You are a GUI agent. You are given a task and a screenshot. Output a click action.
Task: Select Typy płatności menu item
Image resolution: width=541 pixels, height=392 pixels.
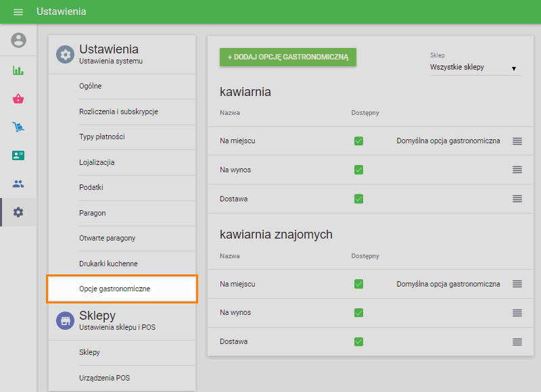pyautogui.click(x=102, y=137)
